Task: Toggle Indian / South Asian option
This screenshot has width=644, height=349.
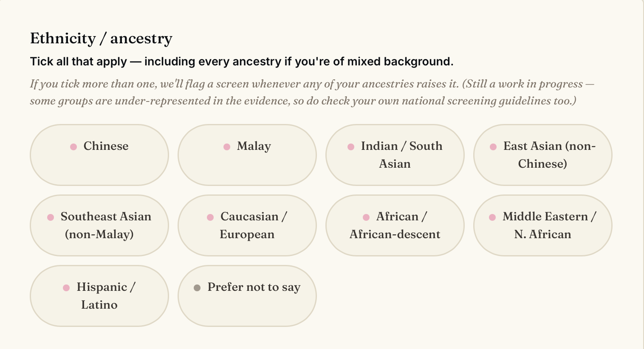Action: 395,155
